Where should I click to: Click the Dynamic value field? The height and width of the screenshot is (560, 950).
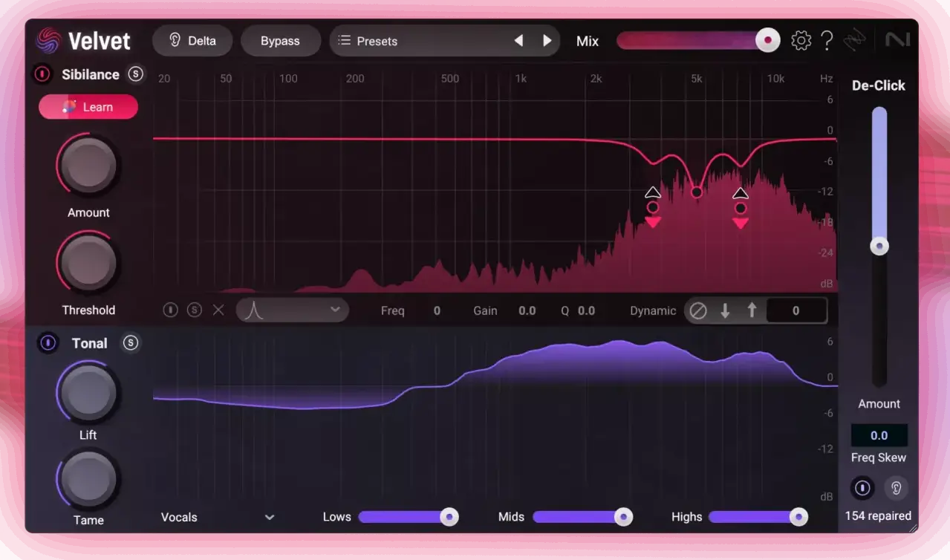pyautogui.click(x=796, y=310)
